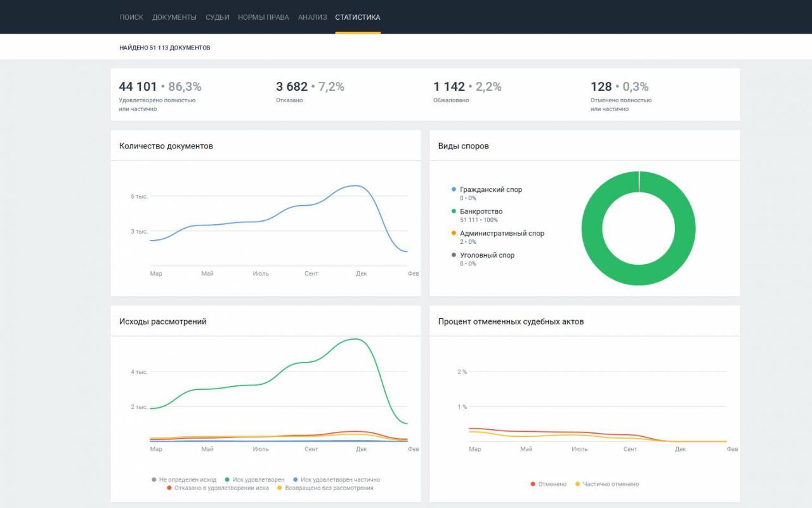The image size is (812, 508).
Task: Open the 44 101 satisfied claims stat
Action: tap(160, 96)
